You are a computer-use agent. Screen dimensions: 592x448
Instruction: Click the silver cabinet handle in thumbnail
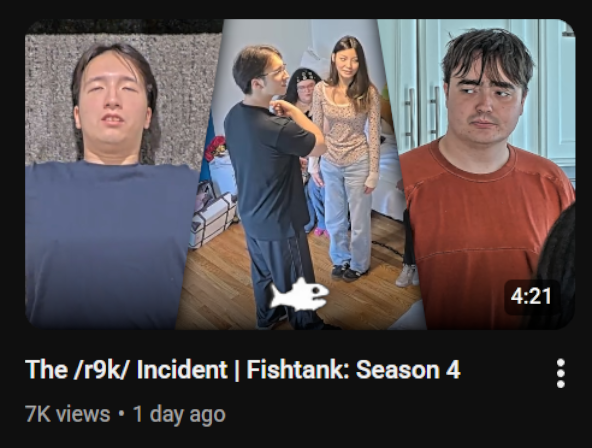coord(412,112)
